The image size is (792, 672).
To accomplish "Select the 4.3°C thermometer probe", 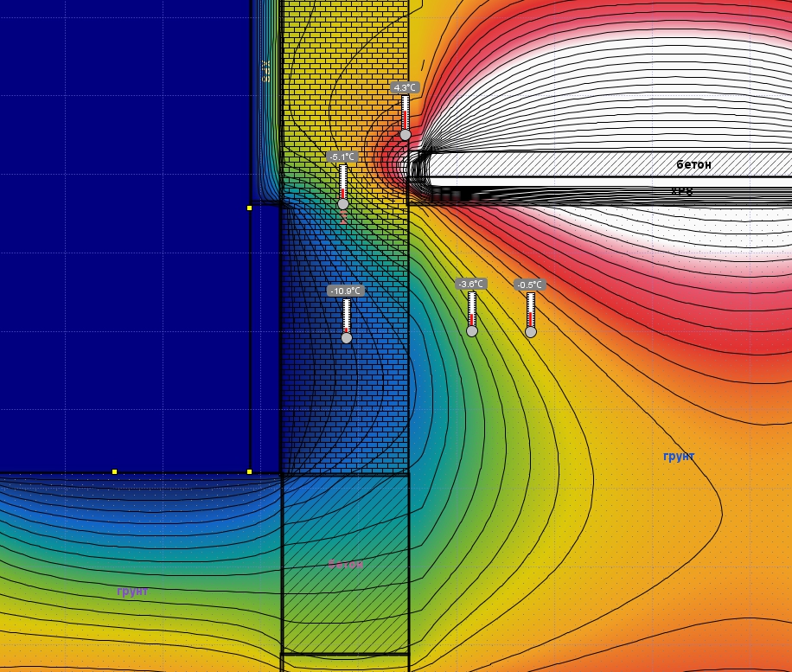I will (x=406, y=118).
